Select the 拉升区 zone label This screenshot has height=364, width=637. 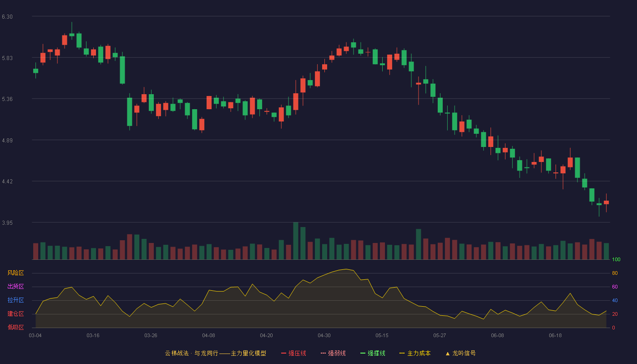click(16, 300)
